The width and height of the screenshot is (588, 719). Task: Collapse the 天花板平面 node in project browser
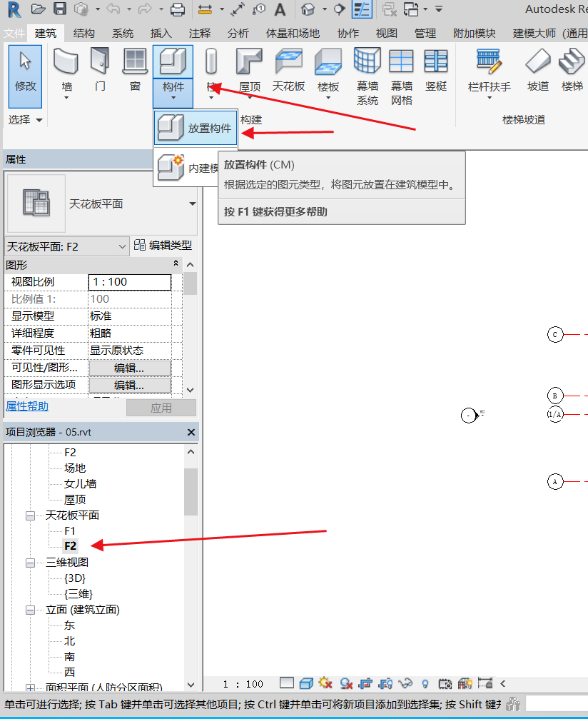(31, 516)
